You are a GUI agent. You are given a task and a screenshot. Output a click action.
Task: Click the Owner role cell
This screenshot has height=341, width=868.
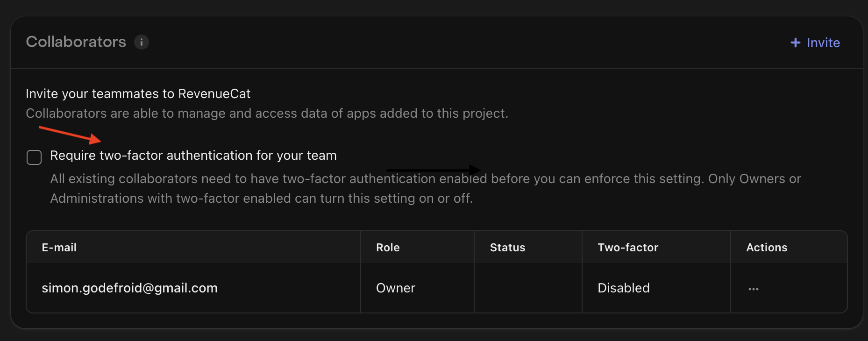[x=395, y=288]
